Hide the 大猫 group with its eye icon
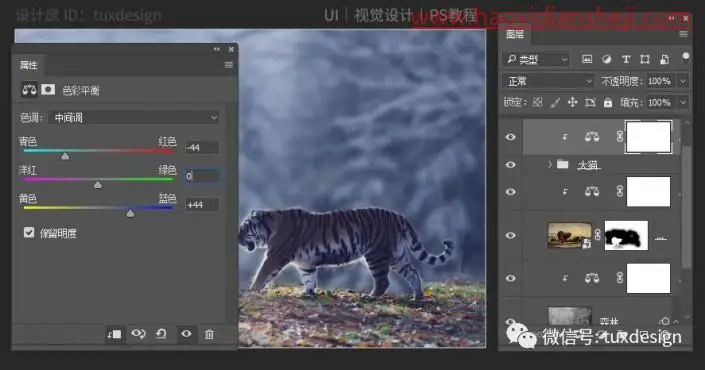This screenshot has width=705, height=370. click(x=510, y=165)
